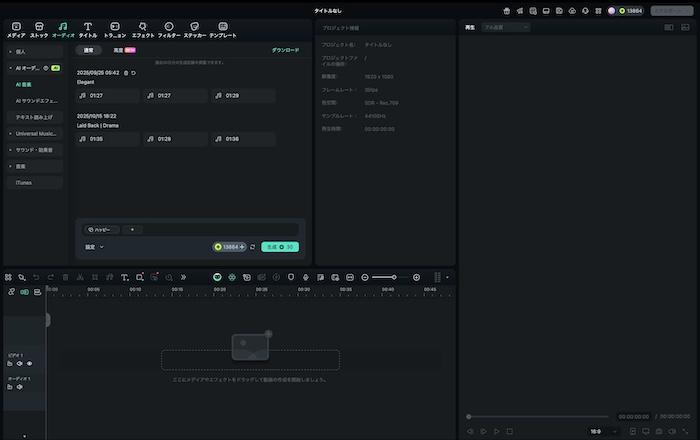Click the refresh icon beside credits counter

click(253, 246)
